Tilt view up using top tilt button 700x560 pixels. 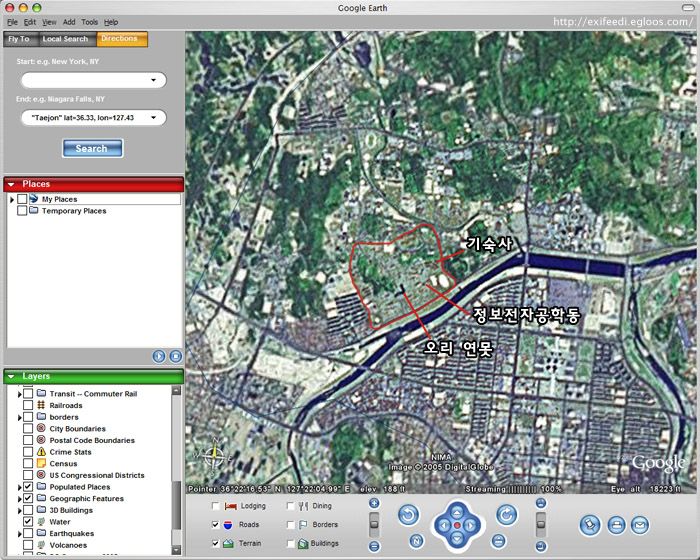click(541, 503)
